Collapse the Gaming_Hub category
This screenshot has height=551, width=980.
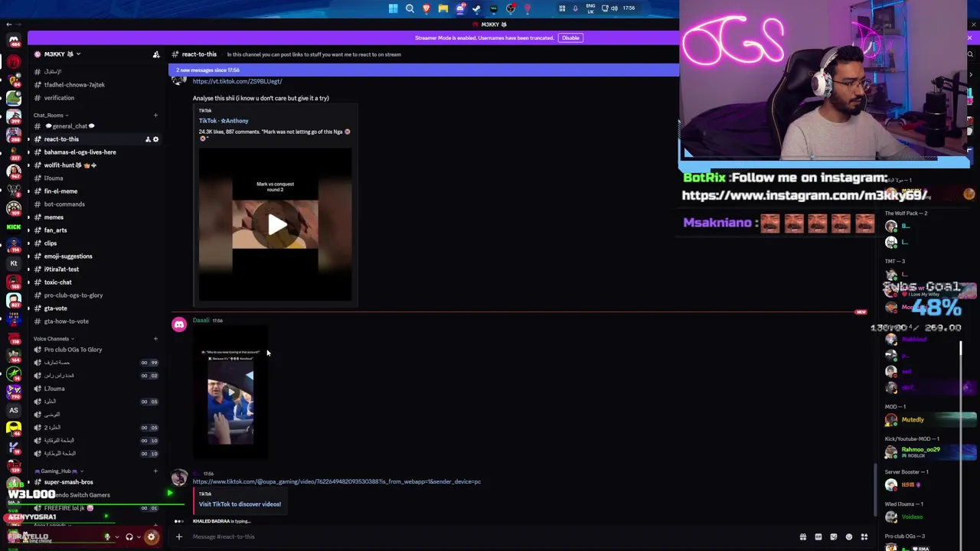tap(58, 471)
